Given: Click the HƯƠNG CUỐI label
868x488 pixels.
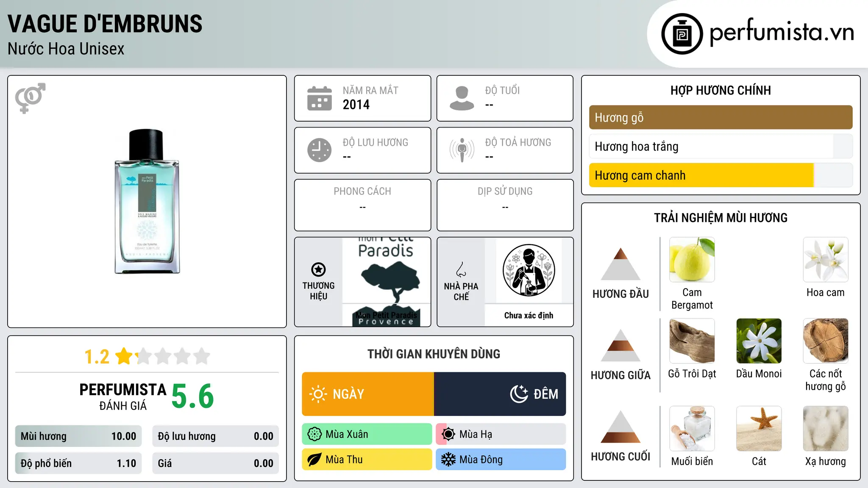Looking at the screenshot, I should (620, 457).
